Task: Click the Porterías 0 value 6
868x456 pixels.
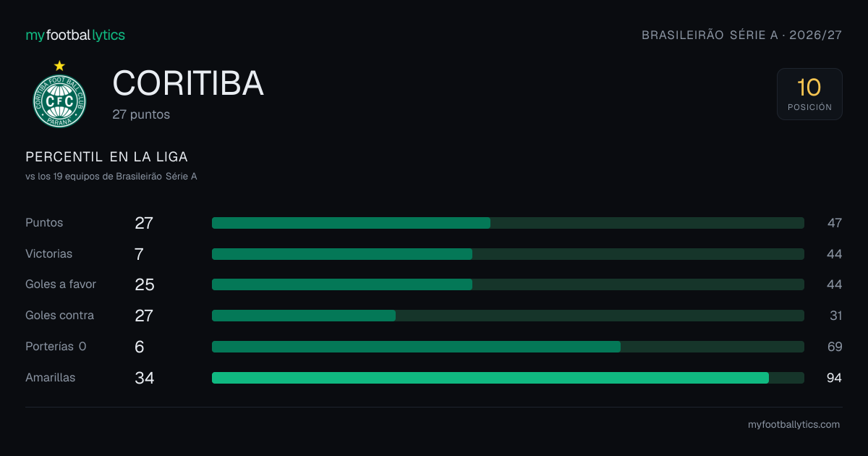Action: click(140, 347)
